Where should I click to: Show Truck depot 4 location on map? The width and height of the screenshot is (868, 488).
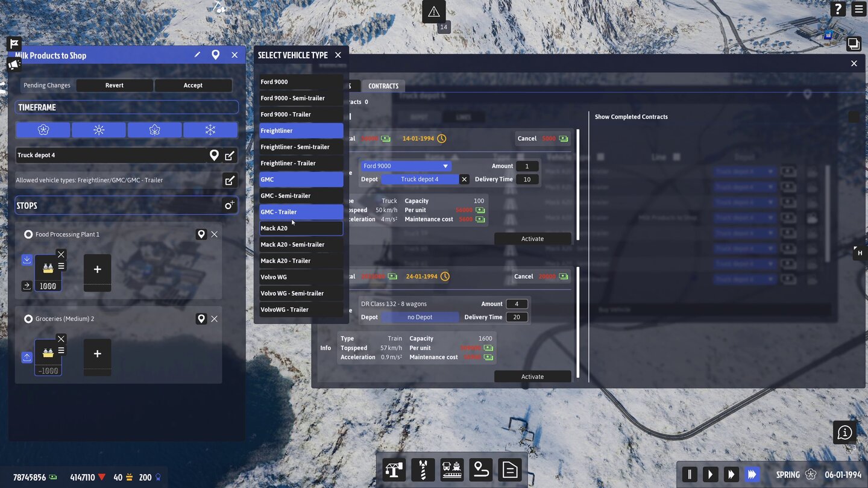point(214,155)
